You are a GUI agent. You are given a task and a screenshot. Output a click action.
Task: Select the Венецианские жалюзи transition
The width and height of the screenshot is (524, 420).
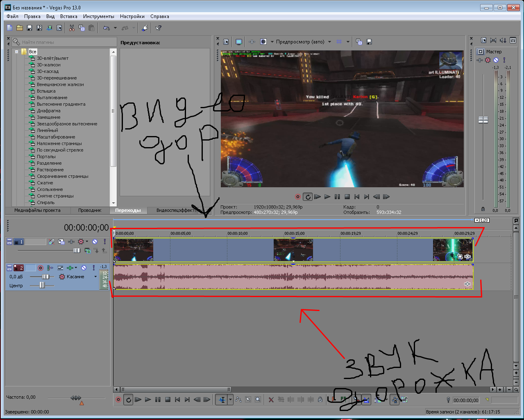click(x=60, y=84)
